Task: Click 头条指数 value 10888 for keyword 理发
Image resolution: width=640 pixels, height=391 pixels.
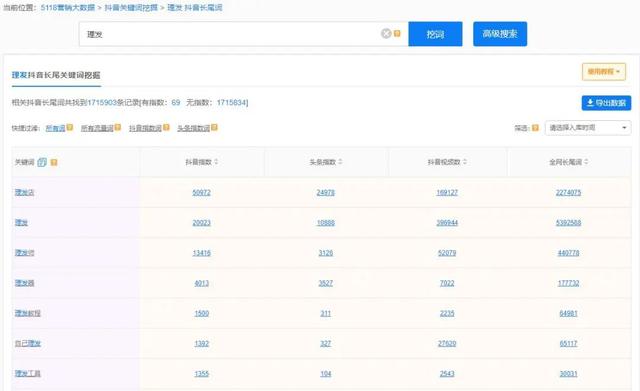Action: (326, 222)
